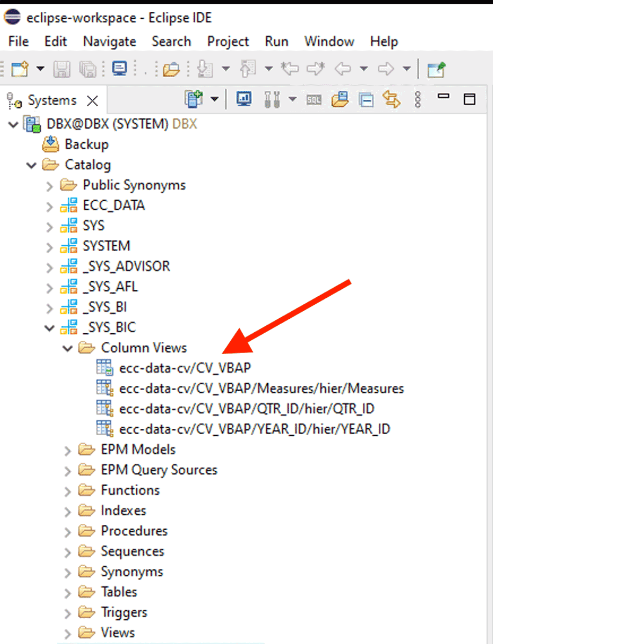Select the Backup tree item

pos(86,144)
